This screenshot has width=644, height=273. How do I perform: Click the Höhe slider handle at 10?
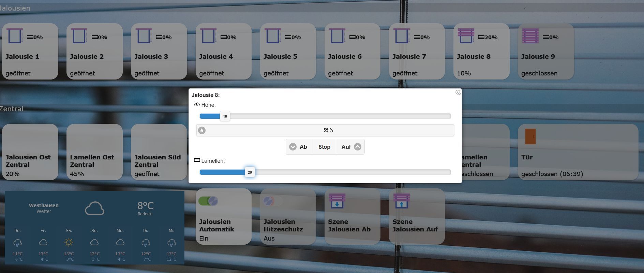[x=225, y=116]
